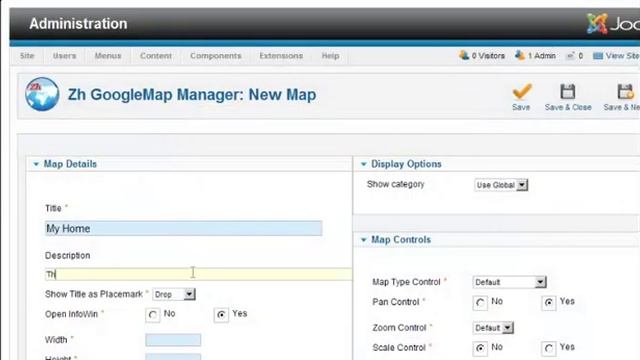
Task: Open the Extensions menu
Action: (281, 56)
